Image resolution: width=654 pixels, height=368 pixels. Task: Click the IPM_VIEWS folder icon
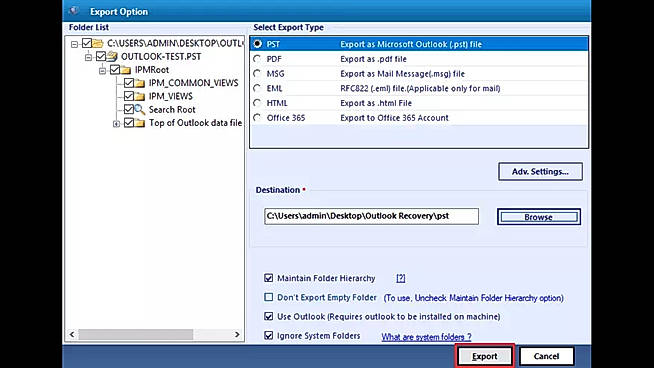(140, 96)
